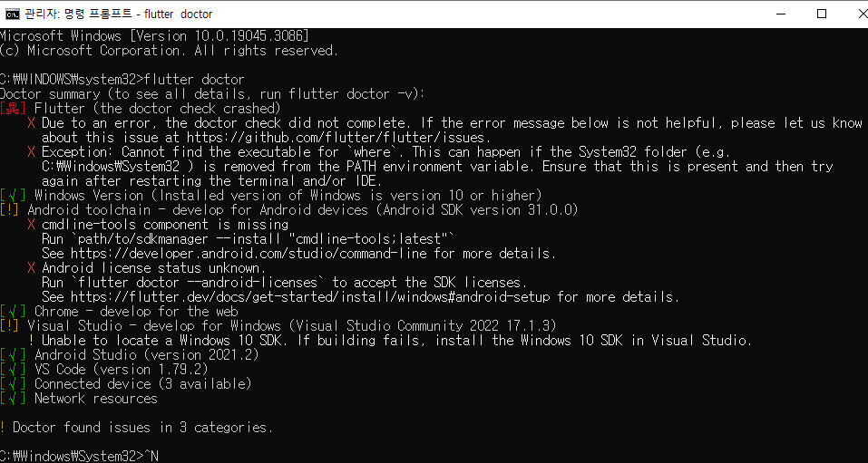This screenshot has height=463, width=868.
Task: Click the flutter.dev android-setup URL
Action: [310, 297]
